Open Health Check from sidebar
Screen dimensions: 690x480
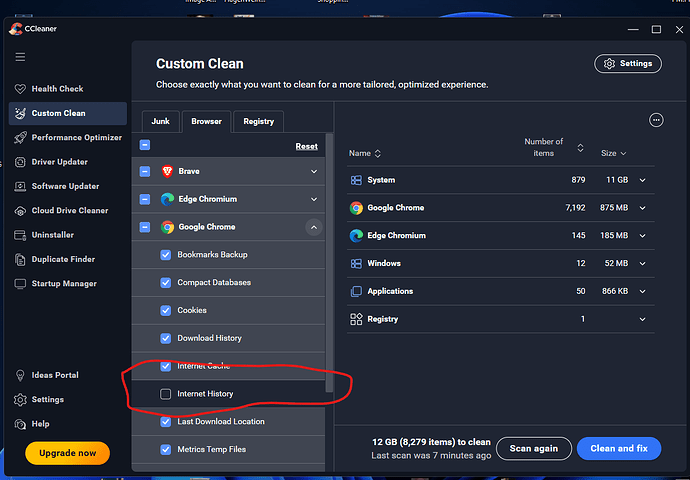pos(57,89)
